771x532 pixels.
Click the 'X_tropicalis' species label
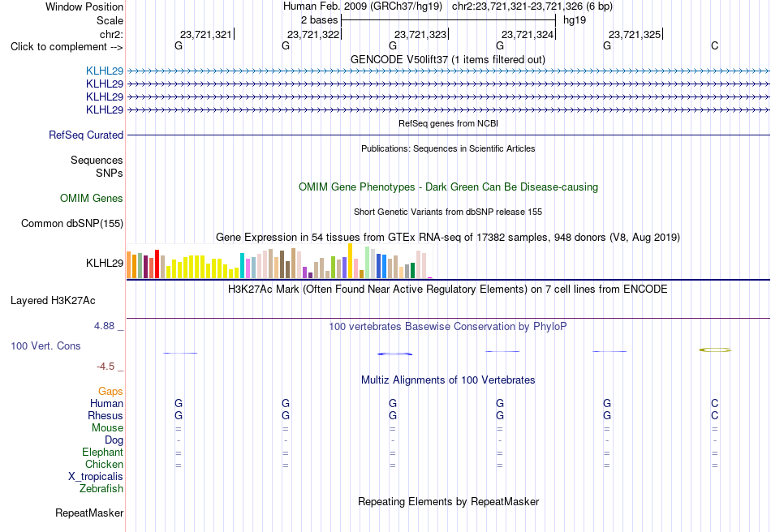(96, 477)
